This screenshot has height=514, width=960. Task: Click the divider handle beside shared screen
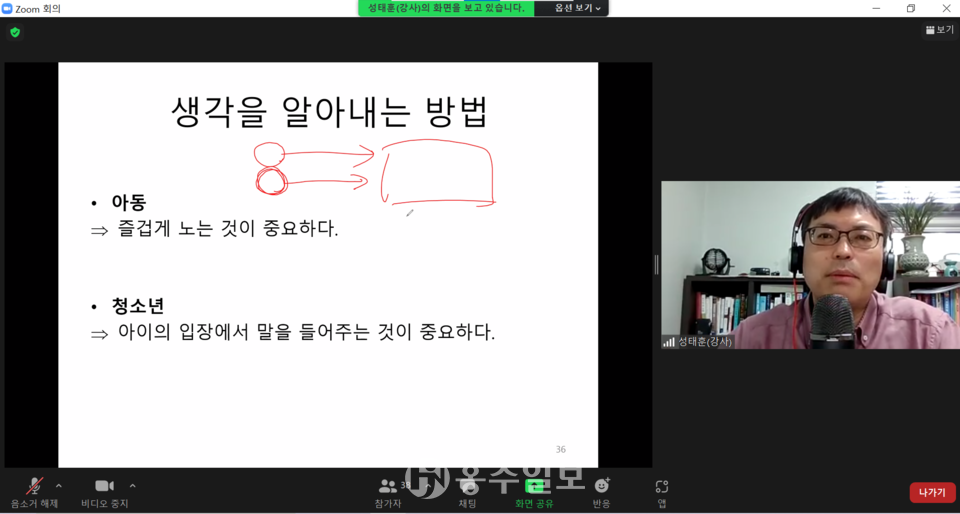tap(656, 264)
